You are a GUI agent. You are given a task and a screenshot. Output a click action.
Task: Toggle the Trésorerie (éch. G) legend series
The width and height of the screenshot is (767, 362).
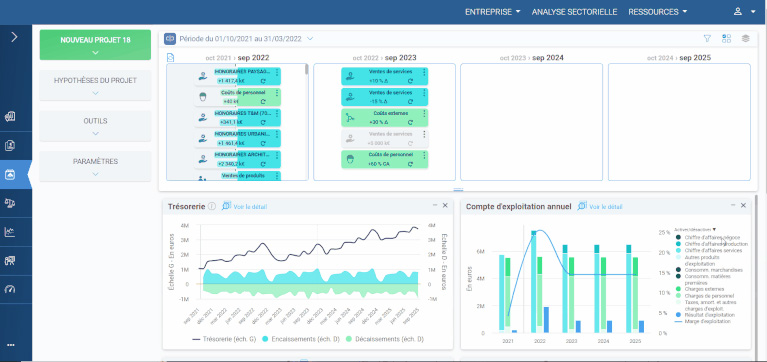tap(225, 339)
